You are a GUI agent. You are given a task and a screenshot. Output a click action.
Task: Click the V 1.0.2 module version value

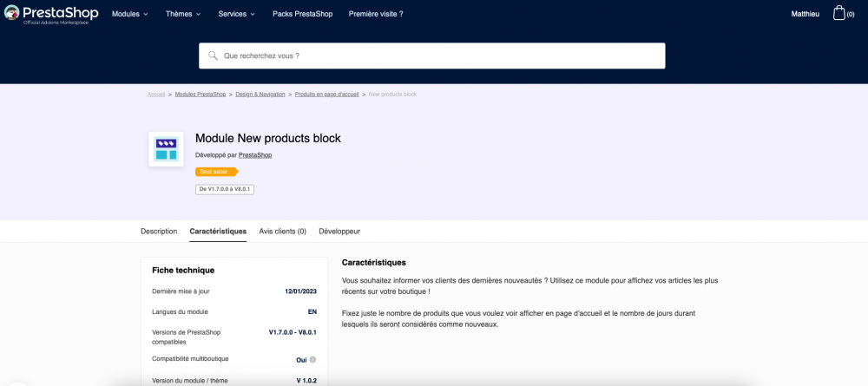click(x=306, y=381)
